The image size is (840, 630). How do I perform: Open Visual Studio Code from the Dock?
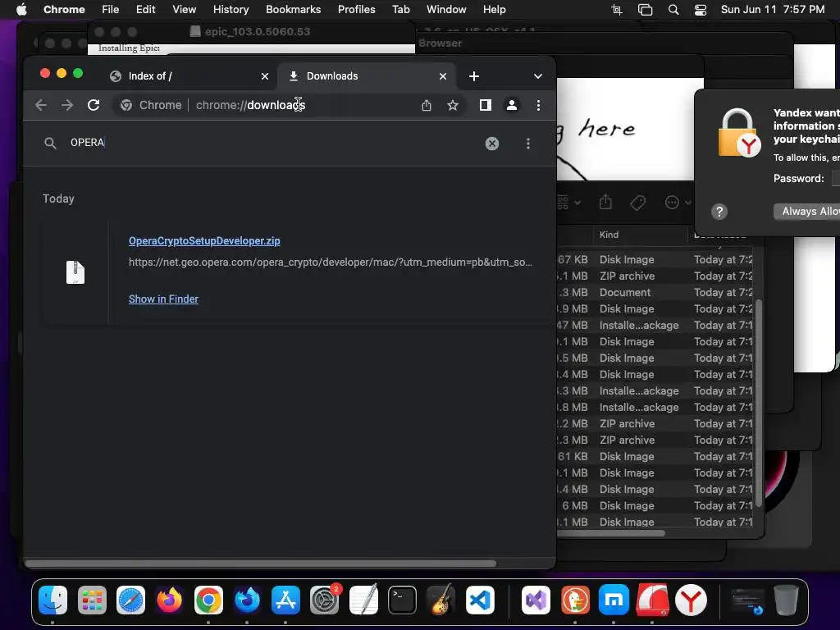point(479,600)
